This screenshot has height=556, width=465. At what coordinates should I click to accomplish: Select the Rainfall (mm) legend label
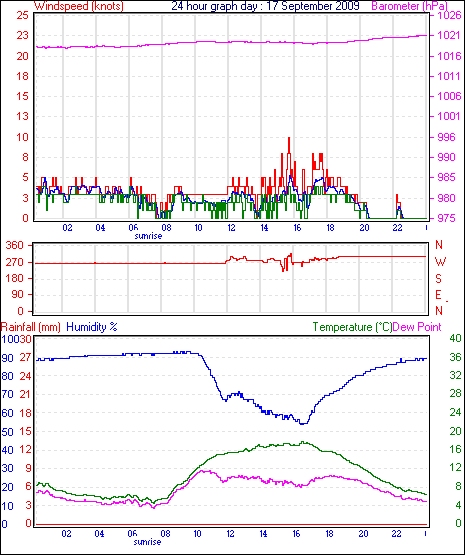click(31, 327)
